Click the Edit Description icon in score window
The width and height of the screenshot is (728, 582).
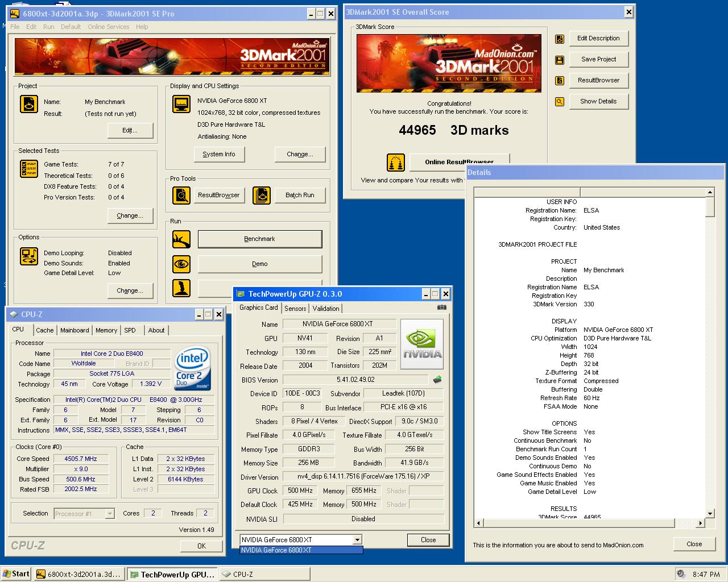click(x=560, y=39)
